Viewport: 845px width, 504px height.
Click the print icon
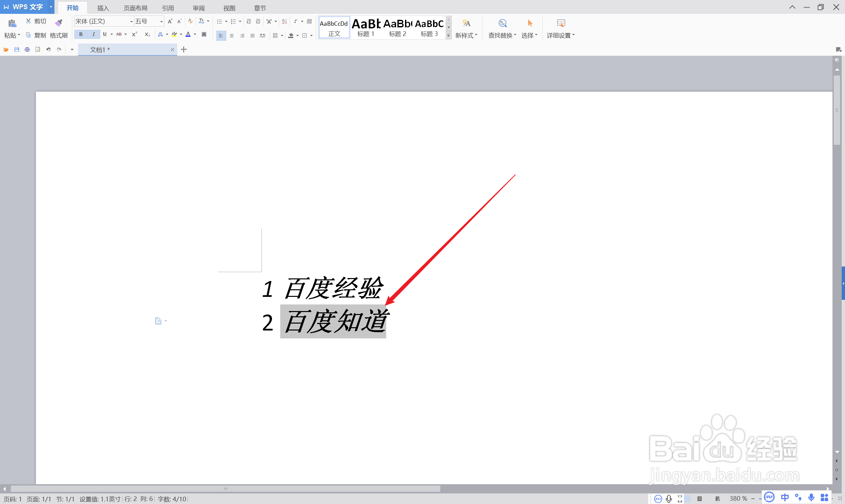(x=27, y=49)
